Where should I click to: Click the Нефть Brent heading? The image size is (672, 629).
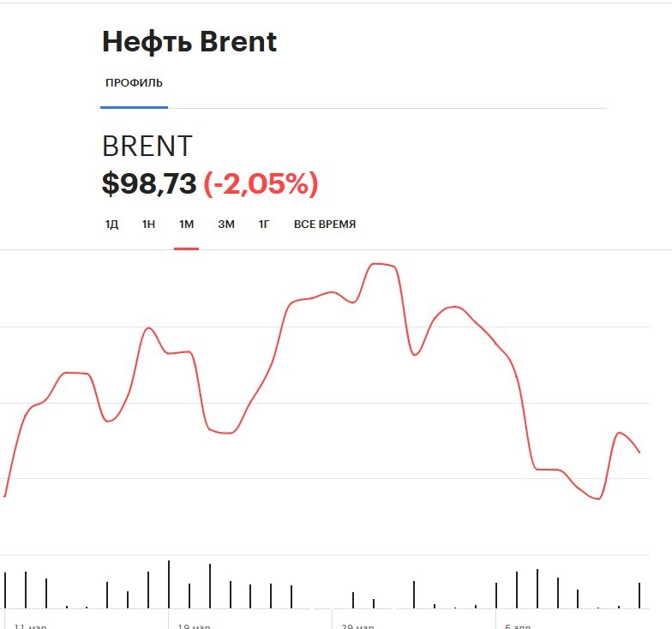pyautogui.click(x=189, y=42)
